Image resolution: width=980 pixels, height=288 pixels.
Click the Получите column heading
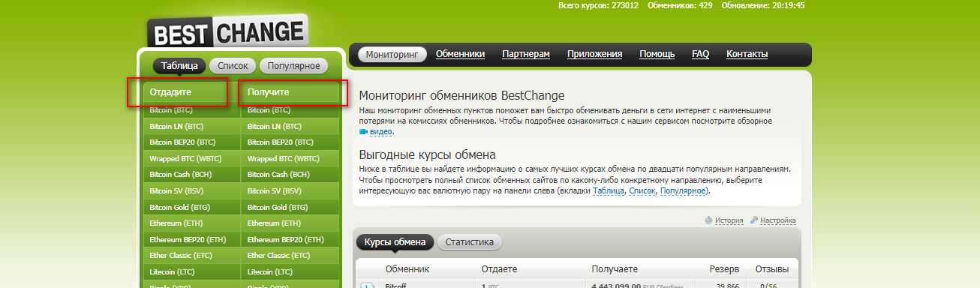268,92
